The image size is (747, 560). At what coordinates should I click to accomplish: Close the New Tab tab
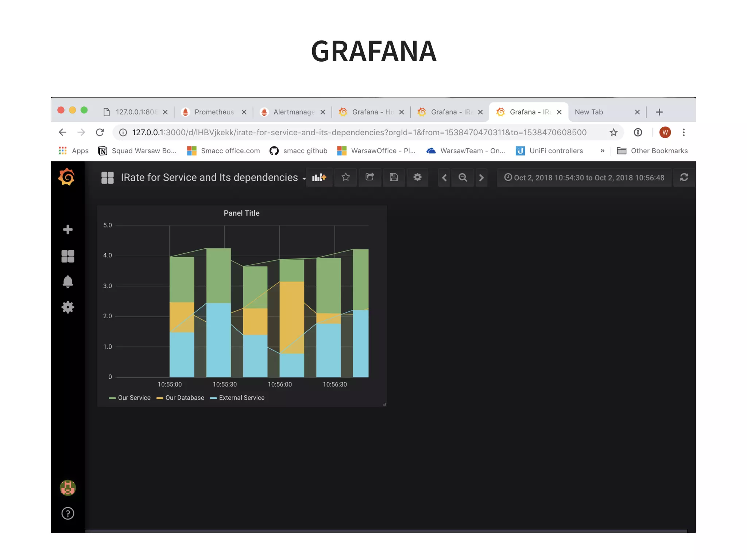point(637,112)
